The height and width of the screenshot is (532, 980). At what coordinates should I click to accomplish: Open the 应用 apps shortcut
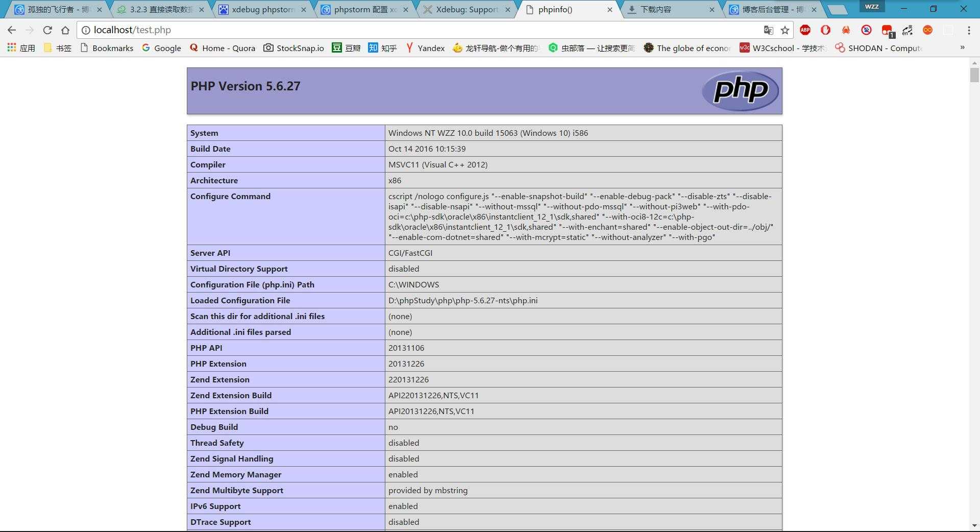21,48
